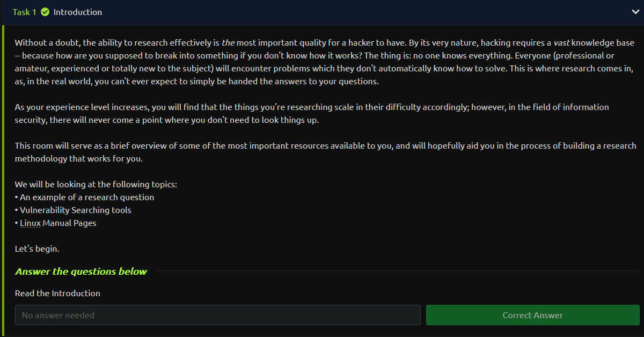Viewport: 644px width, 337px height.
Task: Click the empty area of Task 1 header bar
Action: point(365,12)
